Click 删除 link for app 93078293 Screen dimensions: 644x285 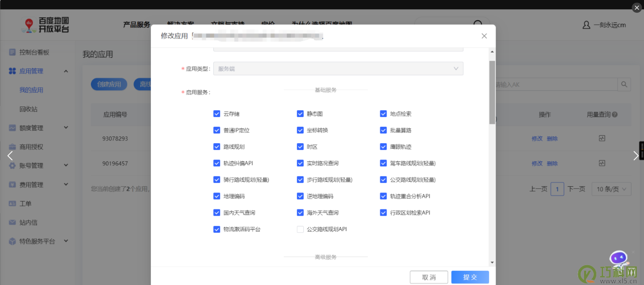pos(552,138)
